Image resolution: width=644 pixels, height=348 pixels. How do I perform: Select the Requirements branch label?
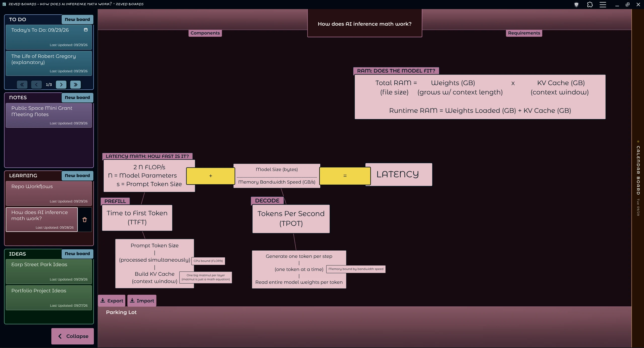click(x=524, y=33)
